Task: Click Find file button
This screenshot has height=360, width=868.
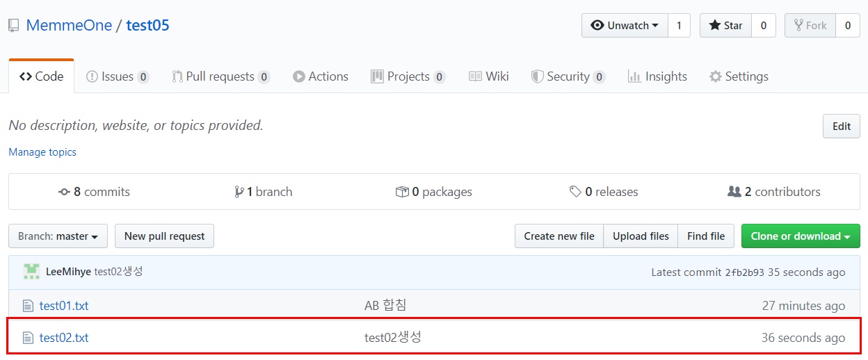Action: click(706, 236)
